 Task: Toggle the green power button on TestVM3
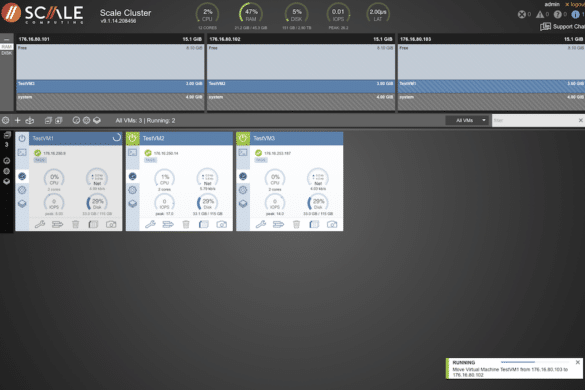(x=243, y=138)
